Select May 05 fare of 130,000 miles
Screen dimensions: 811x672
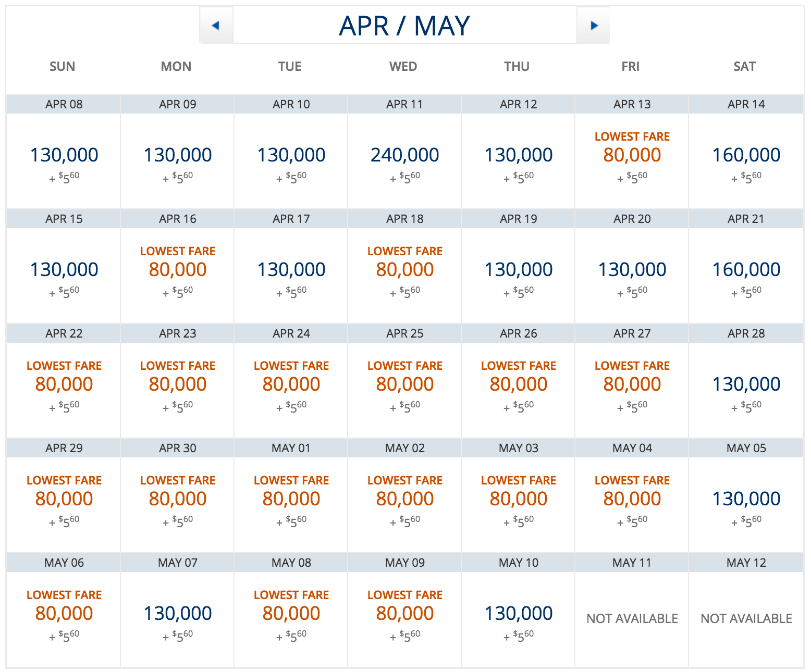(x=746, y=499)
